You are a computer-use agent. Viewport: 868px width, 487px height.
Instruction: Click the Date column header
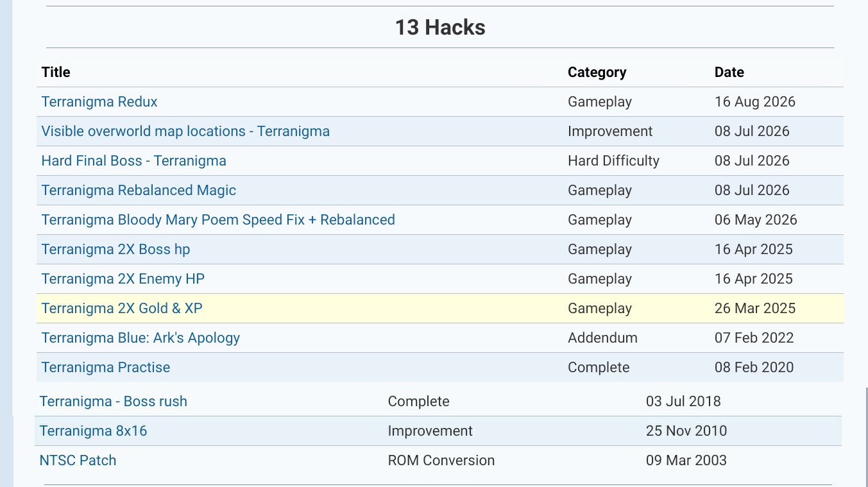point(729,72)
